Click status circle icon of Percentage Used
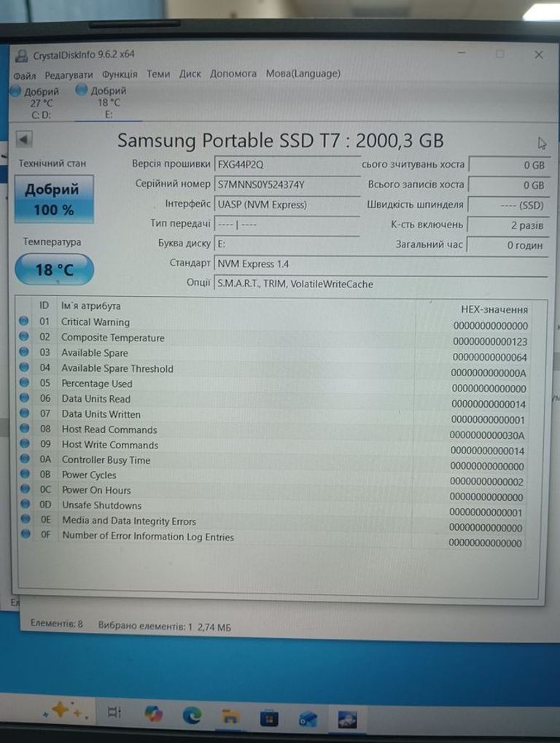 [24, 382]
